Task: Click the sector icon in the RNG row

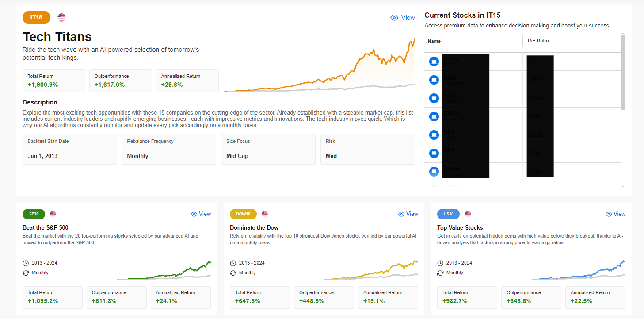Action: click(434, 80)
